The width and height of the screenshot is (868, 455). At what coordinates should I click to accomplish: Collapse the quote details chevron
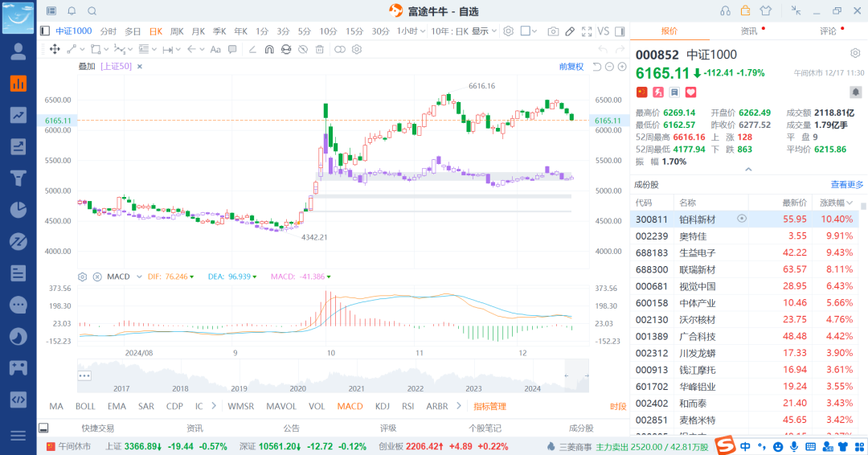[x=748, y=170]
